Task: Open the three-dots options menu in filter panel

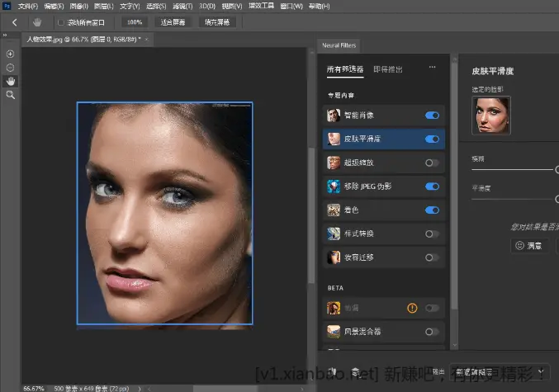Action: click(x=432, y=67)
